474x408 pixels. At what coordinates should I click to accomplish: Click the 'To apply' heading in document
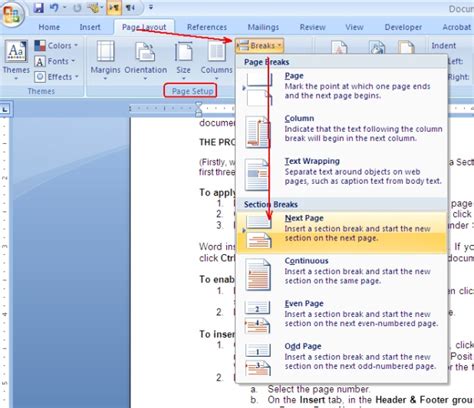(x=217, y=193)
